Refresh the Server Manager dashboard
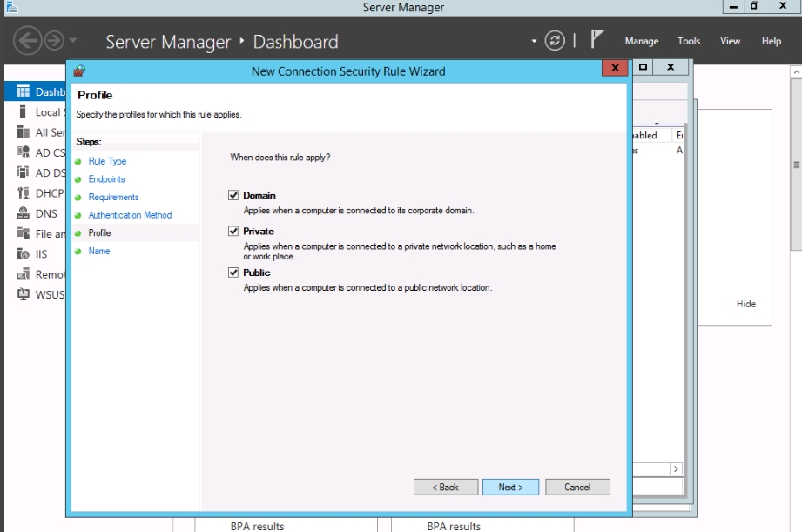This screenshot has width=802, height=532. 555,40
